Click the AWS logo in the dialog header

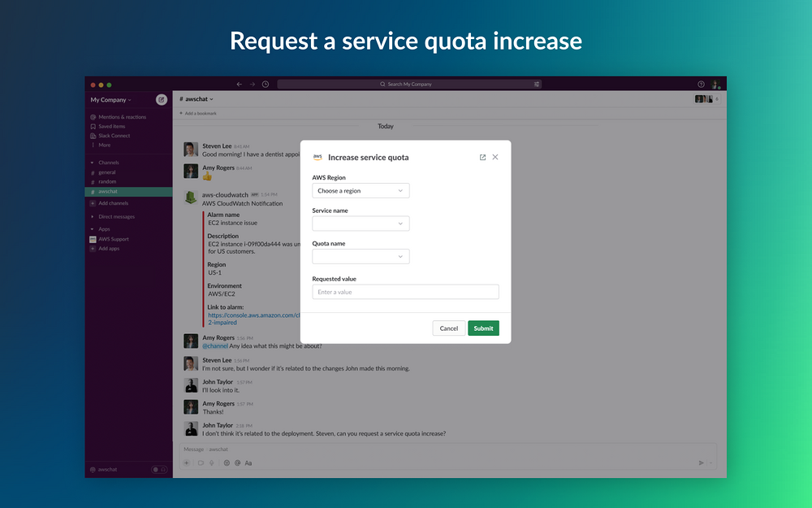(317, 157)
